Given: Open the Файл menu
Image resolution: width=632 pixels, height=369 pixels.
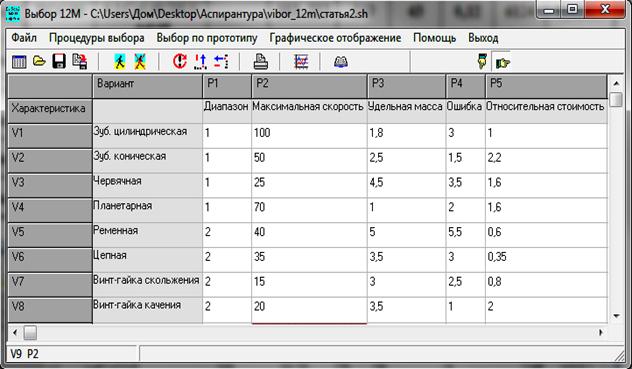Looking at the screenshot, I should tap(24, 38).
